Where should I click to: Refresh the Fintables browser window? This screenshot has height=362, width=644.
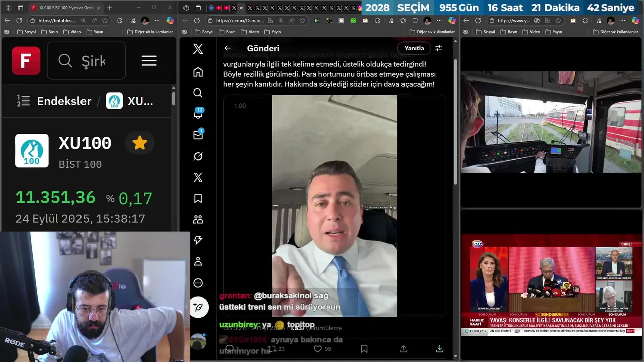click(19, 20)
